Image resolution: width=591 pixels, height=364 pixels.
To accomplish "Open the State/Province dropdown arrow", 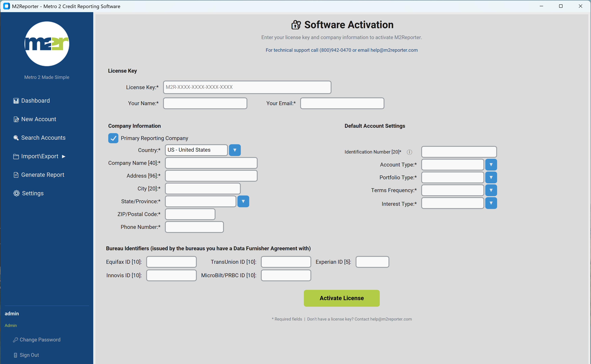I will click(x=243, y=202).
